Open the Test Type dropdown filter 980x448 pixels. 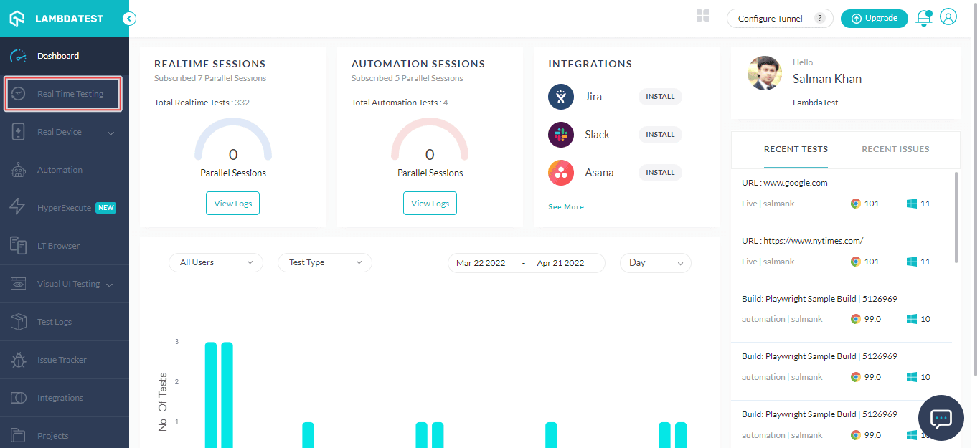pos(324,262)
